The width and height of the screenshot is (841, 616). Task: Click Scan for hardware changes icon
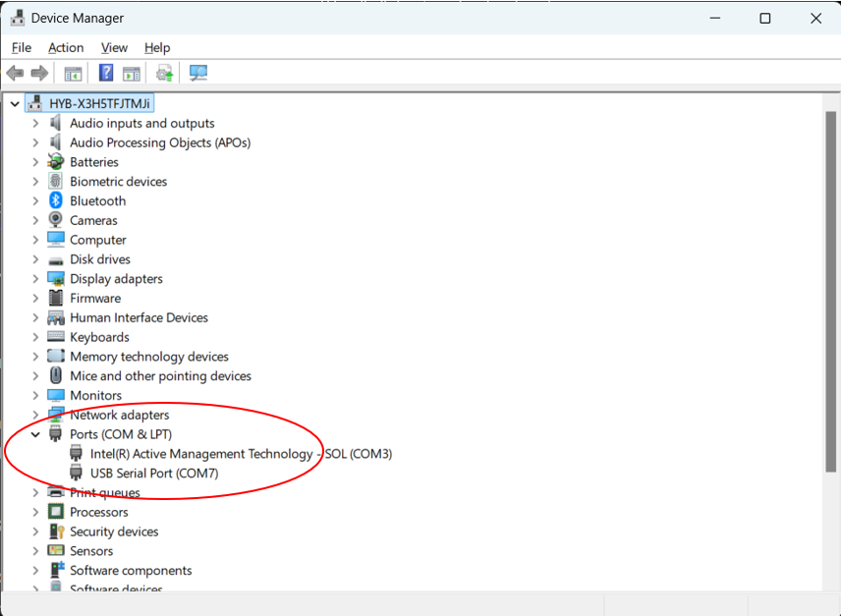click(198, 73)
